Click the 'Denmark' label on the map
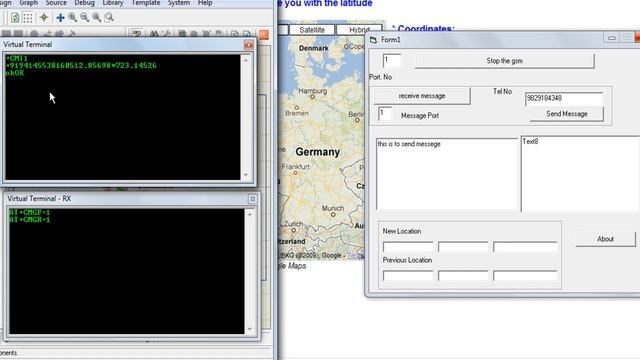The image size is (640, 360). 313,48
